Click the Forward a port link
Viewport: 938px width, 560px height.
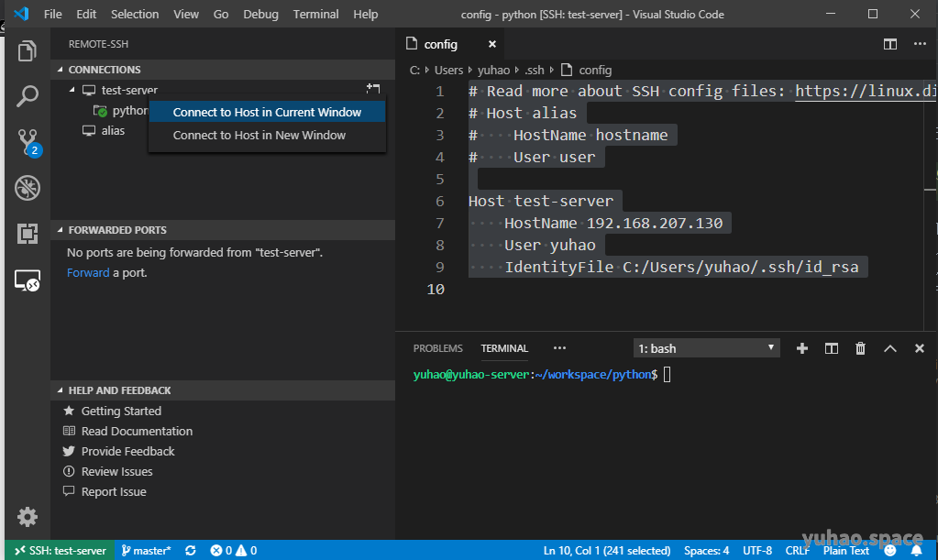[x=88, y=272]
